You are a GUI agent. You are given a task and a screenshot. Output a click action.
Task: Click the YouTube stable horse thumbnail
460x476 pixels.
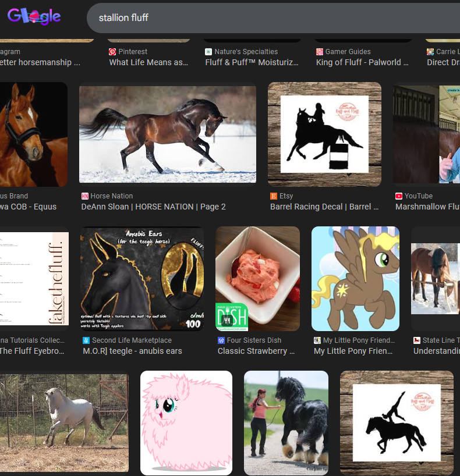(427, 134)
